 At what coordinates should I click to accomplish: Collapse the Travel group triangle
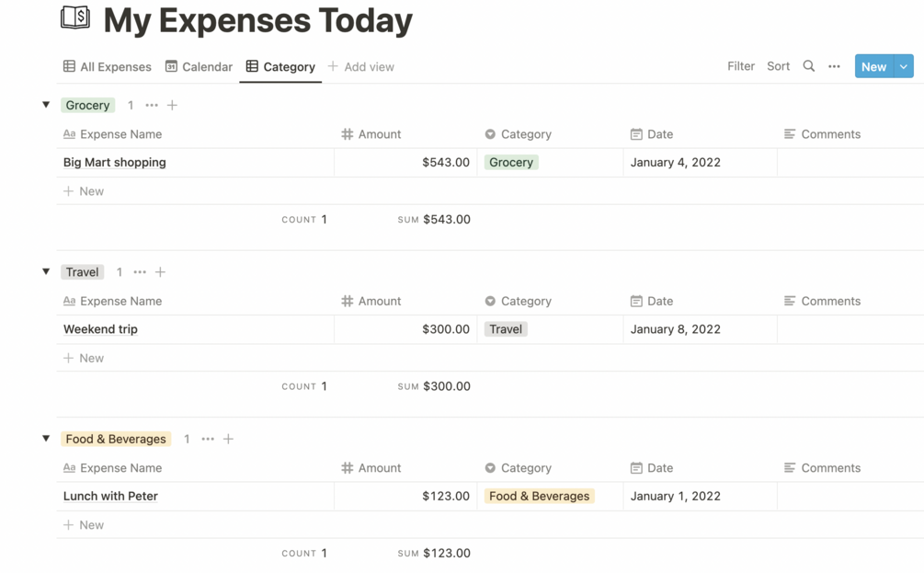pyautogui.click(x=46, y=271)
